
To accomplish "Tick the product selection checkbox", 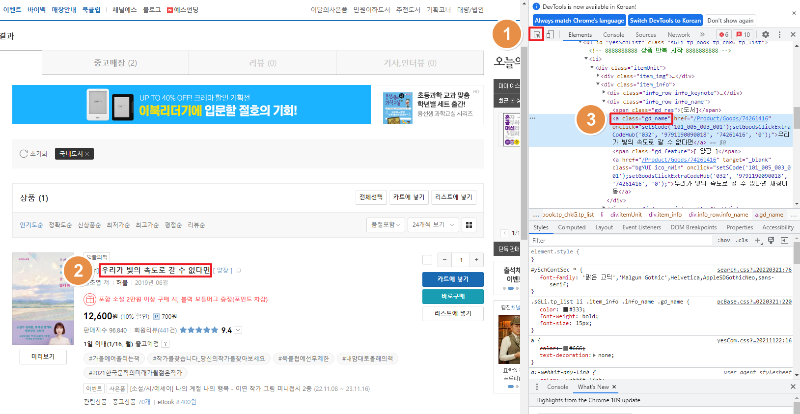I will [427, 260].
